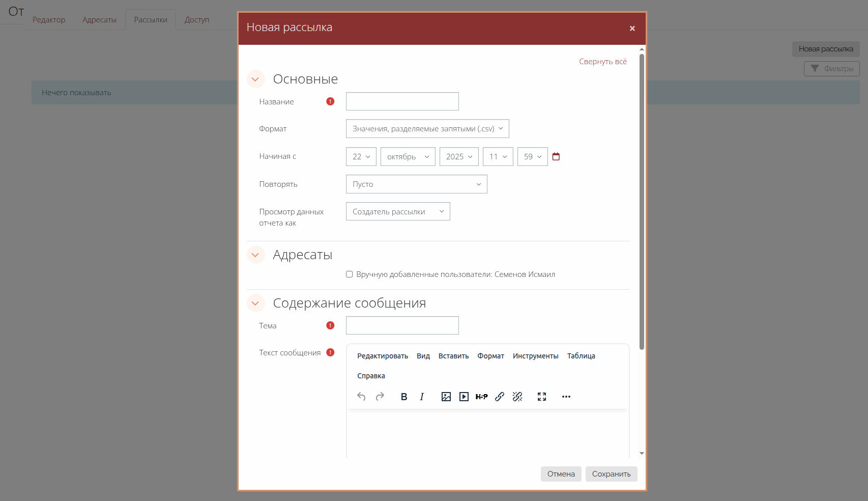Click the undo icon in editor toolbar

361,397
